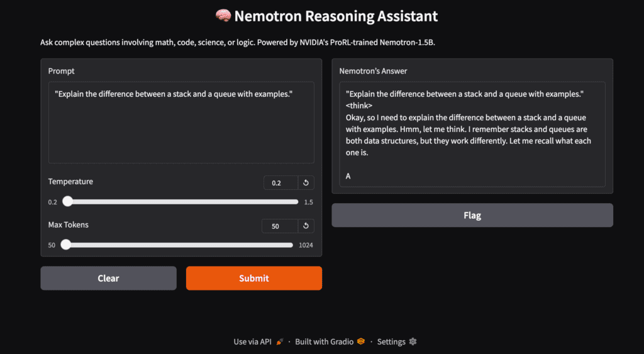Click the Nemotron's Answer label

[x=373, y=71]
